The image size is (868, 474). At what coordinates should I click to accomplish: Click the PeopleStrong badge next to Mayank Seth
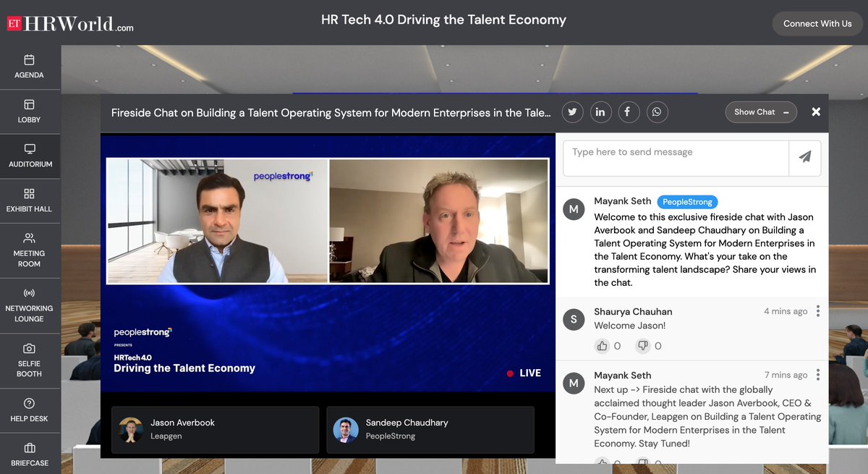687,202
